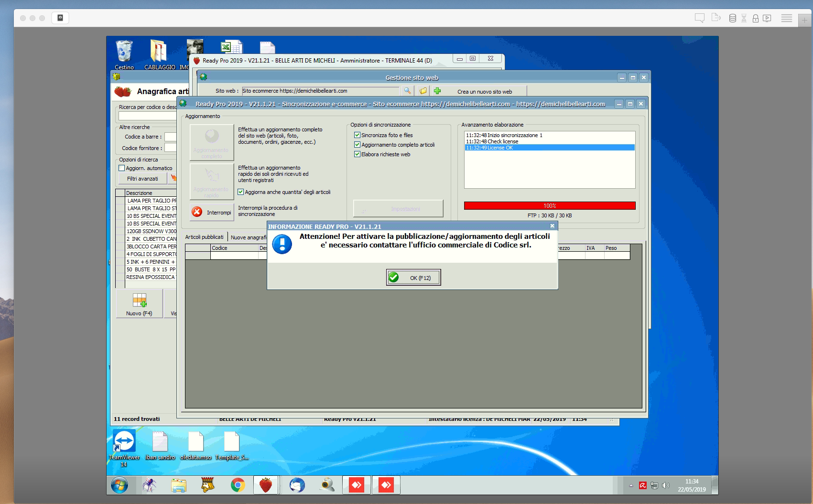The height and width of the screenshot is (504, 813).
Task: Open Windows Explorer from the taskbar
Action: [x=179, y=485]
